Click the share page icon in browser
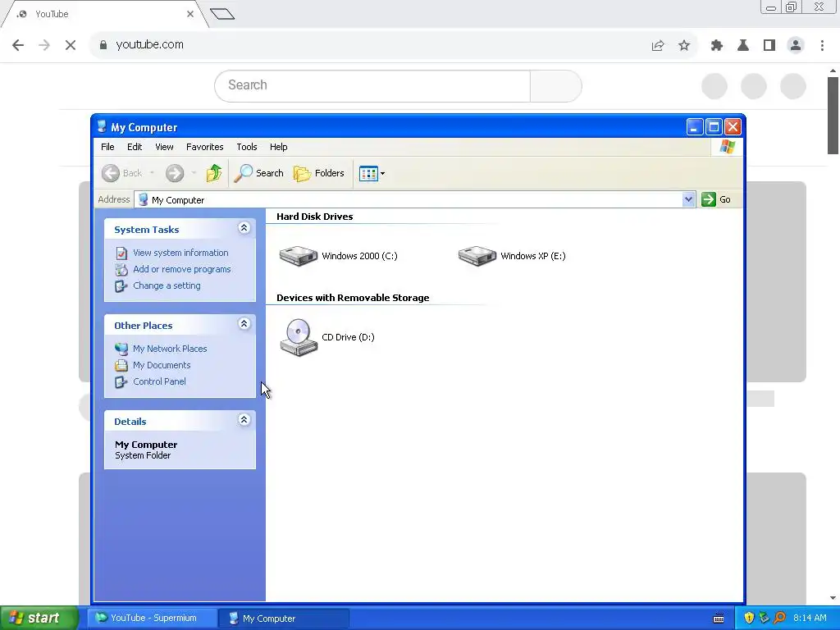 click(x=658, y=46)
